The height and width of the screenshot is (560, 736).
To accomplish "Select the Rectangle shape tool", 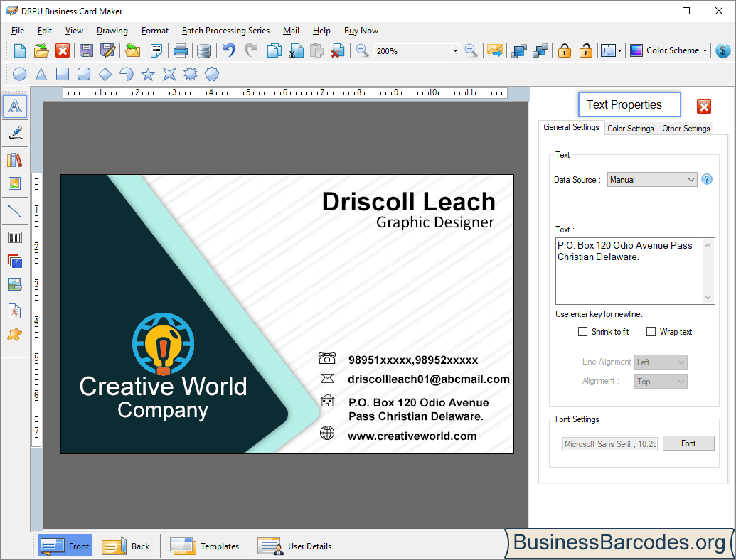I will coord(63,74).
